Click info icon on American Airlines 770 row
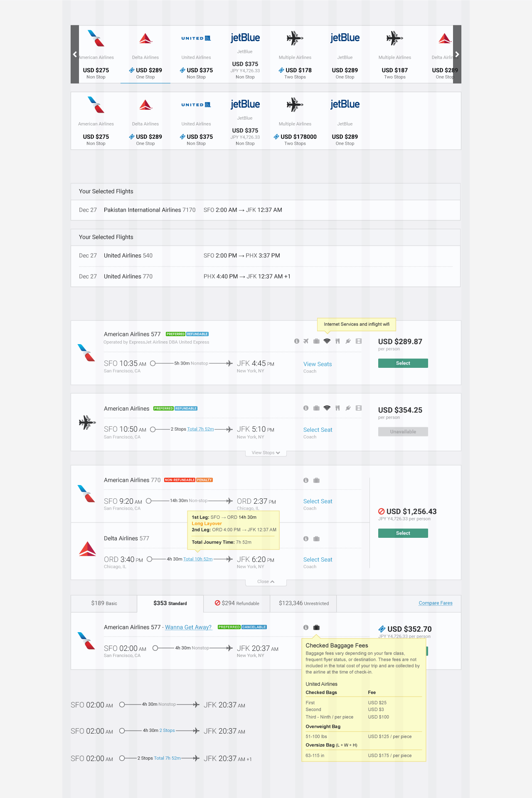532x798 pixels. 306,480
